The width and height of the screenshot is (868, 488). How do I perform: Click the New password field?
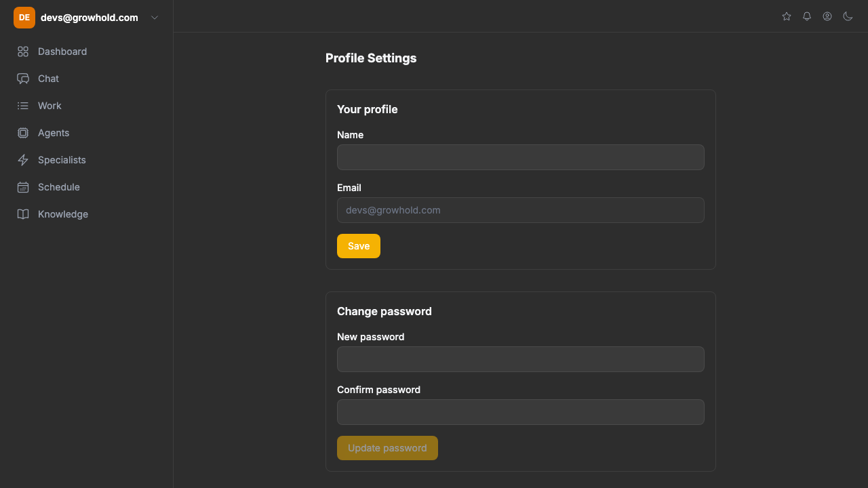pyautogui.click(x=520, y=359)
